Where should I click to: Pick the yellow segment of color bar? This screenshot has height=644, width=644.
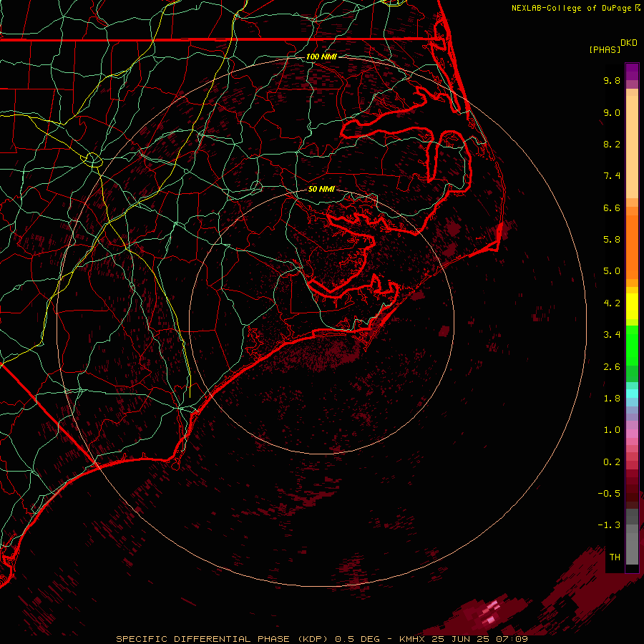(x=632, y=306)
